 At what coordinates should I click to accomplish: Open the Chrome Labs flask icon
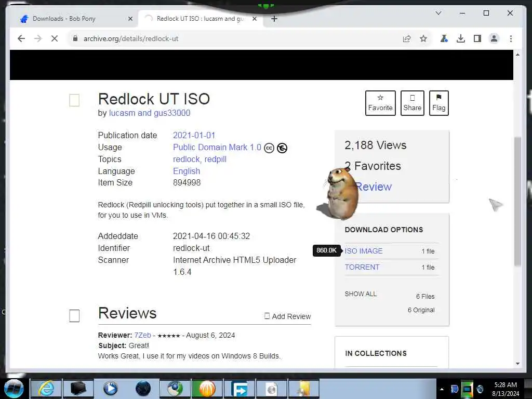(x=444, y=38)
